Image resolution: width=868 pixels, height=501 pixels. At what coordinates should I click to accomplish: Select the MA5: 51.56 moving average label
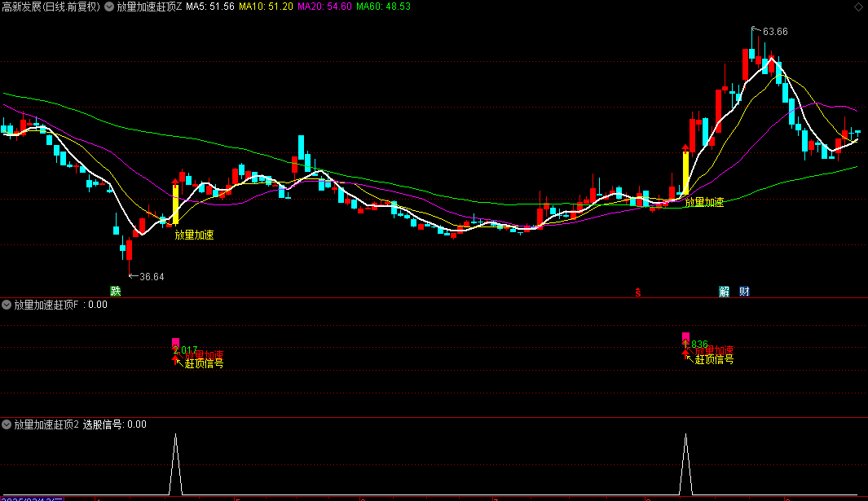point(210,7)
